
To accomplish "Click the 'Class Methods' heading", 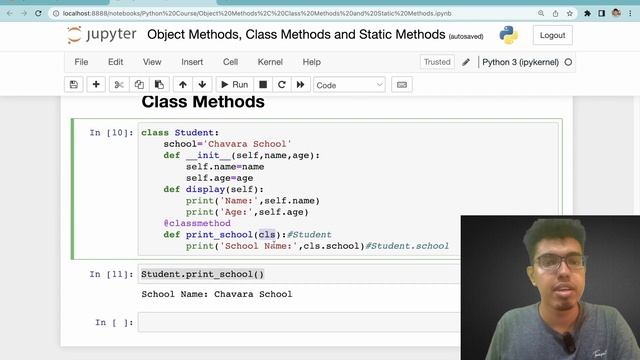I will 203,102.
